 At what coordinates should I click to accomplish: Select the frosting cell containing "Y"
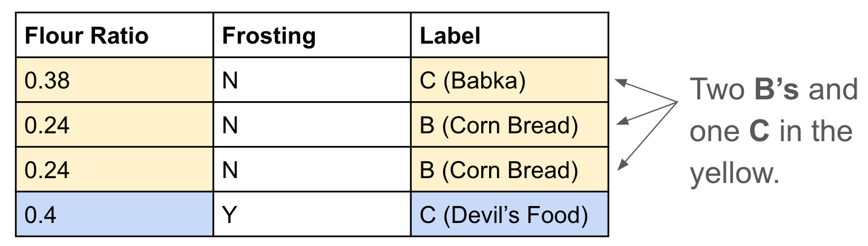pyautogui.click(x=230, y=214)
